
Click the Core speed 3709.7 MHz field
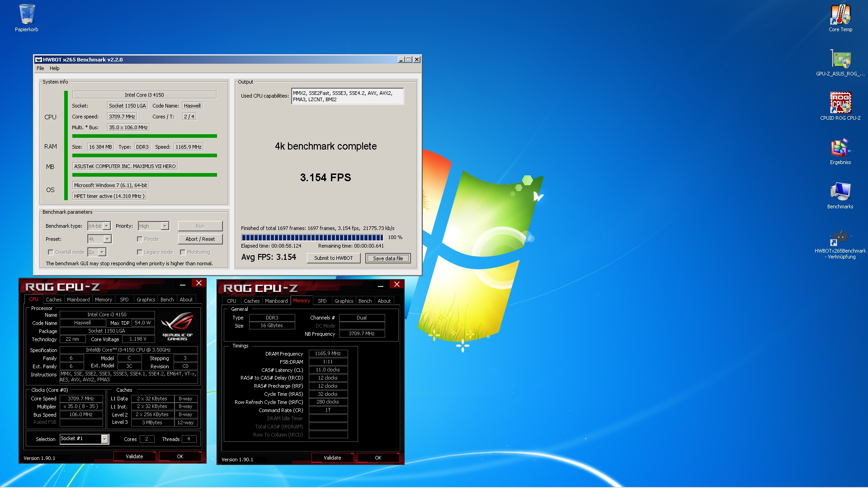[122, 117]
